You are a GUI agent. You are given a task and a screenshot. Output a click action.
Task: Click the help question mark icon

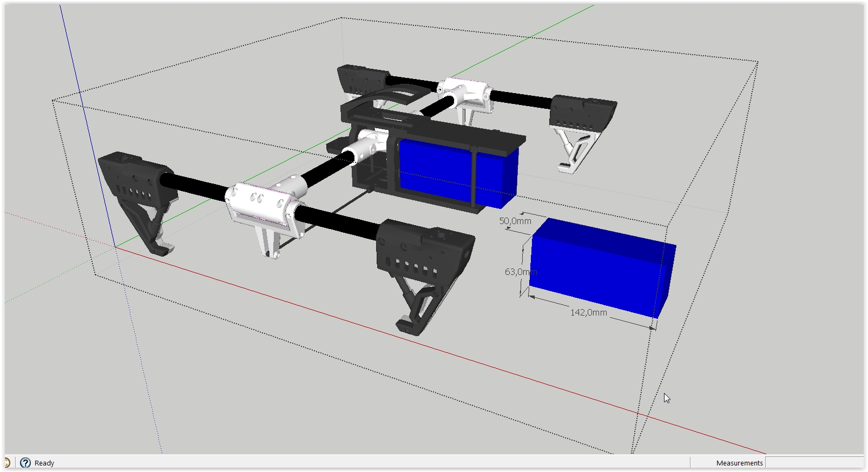pos(25,463)
